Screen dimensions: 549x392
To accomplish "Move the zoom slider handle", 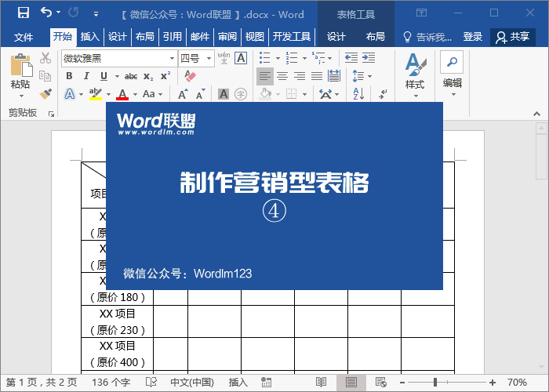I will pyautogui.click(x=435, y=383).
